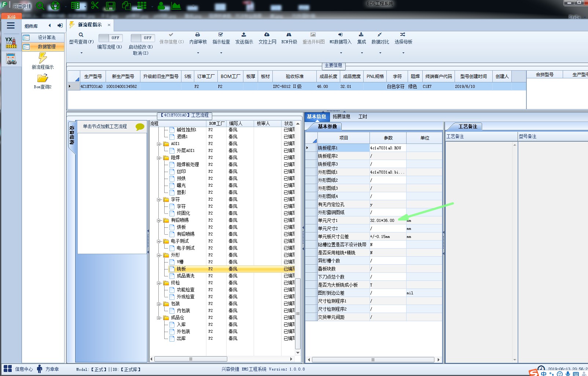Switch to the 拓展信息 tab

coord(341,116)
